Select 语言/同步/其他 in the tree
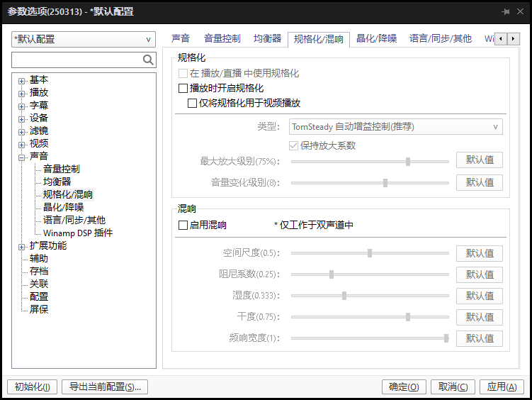Image resolution: width=532 pixels, height=400 pixels. point(74,220)
